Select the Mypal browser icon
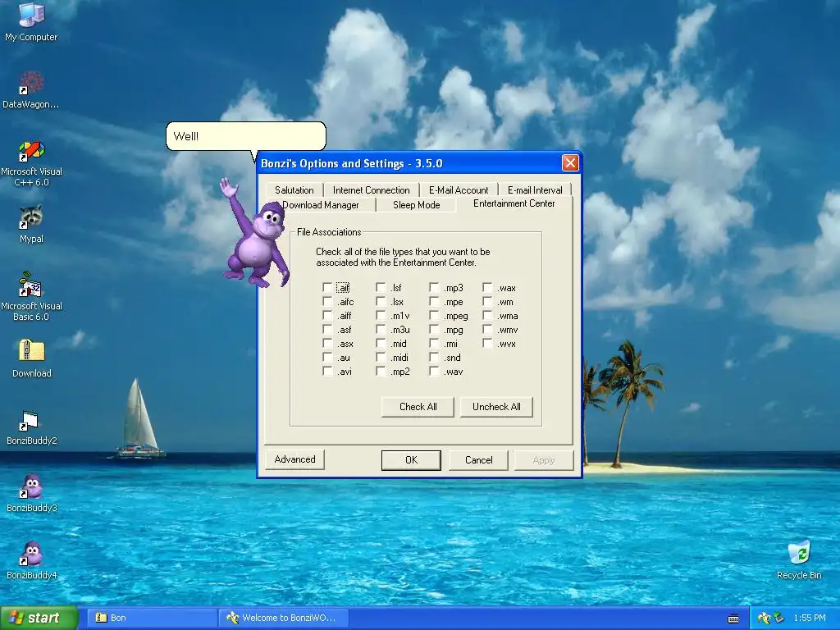840x630 pixels. (31, 224)
